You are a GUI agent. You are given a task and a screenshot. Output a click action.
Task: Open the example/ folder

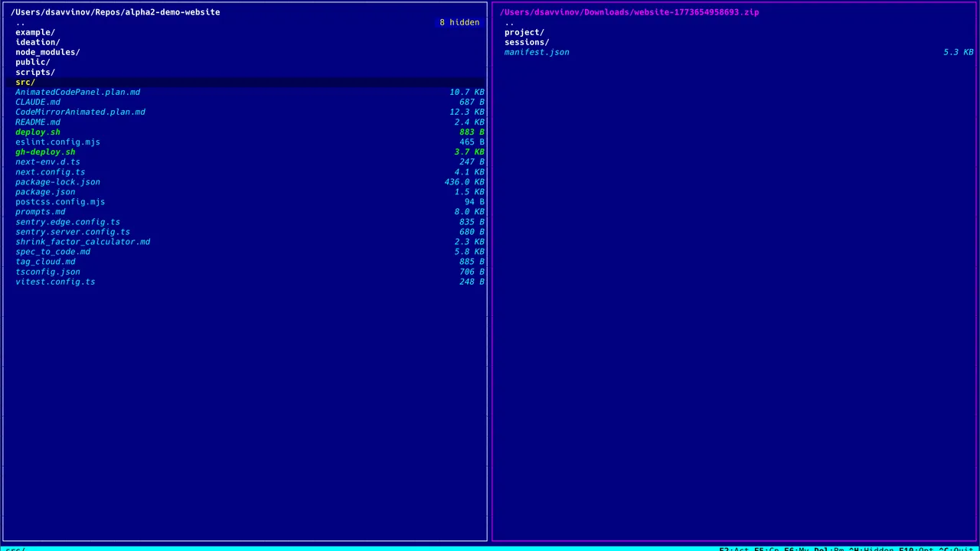[x=35, y=32]
